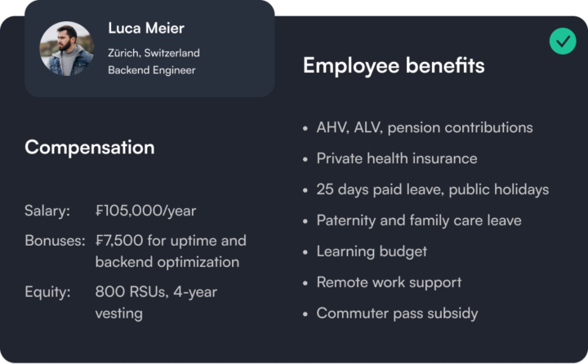Select the 25 days paid leave item
Image resolution: width=588 pixels, height=364 pixels.
pos(433,189)
